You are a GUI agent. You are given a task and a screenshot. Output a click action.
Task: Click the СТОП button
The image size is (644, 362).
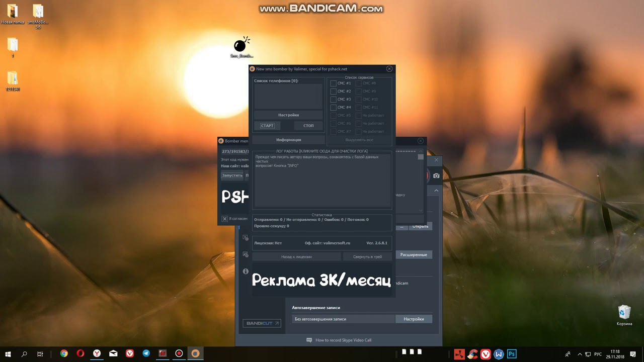pos(308,126)
